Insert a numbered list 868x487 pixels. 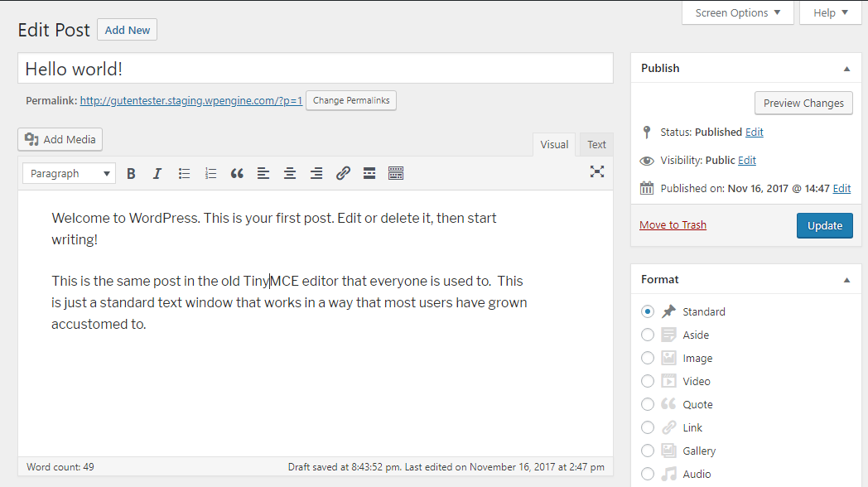click(x=210, y=172)
